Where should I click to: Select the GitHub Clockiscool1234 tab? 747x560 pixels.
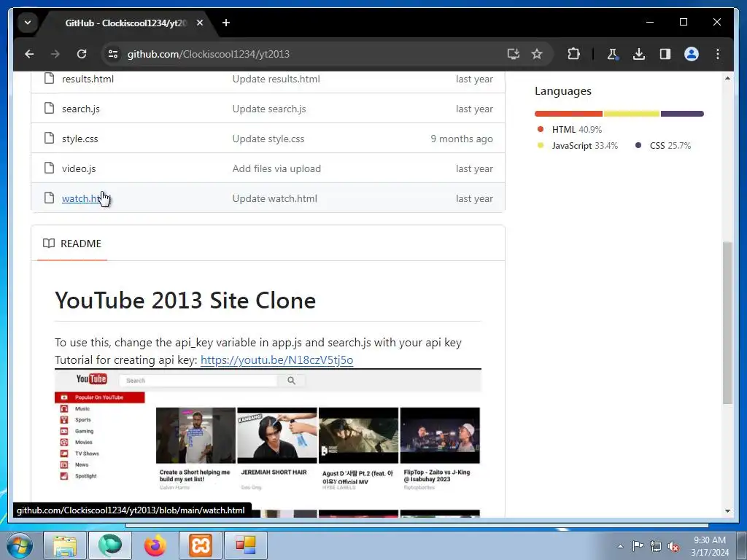(x=125, y=23)
